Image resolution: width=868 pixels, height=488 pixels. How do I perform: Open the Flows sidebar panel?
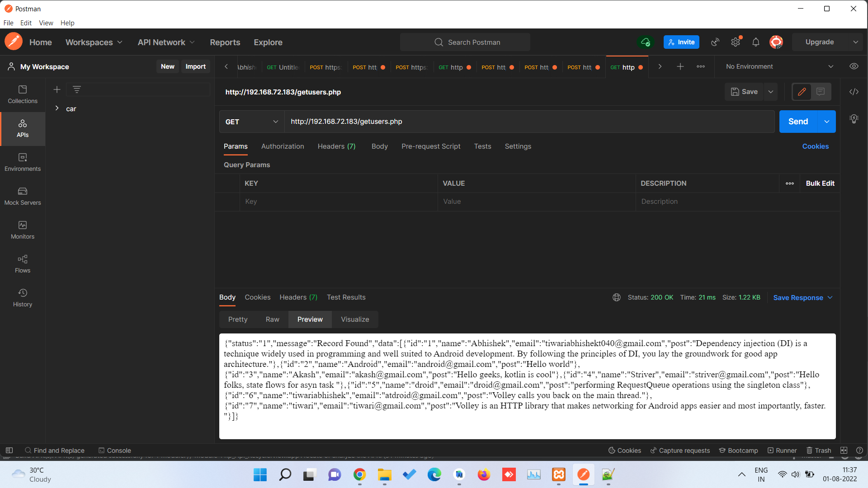(x=23, y=264)
